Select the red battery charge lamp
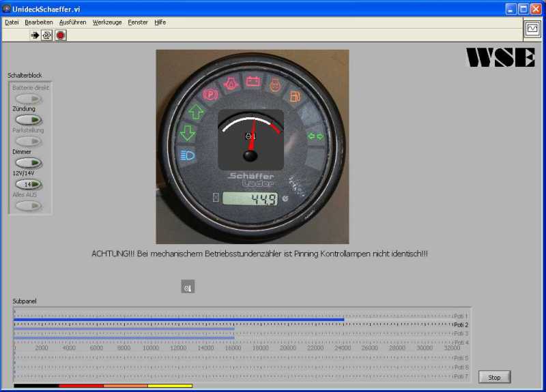This screenshot has width=546, height=392. [x=253, y=81]
